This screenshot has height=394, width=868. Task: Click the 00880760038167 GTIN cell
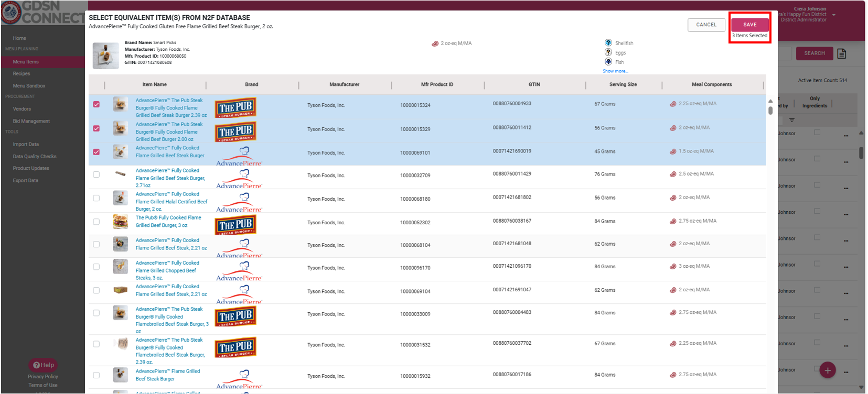click(x=512, y=221)
